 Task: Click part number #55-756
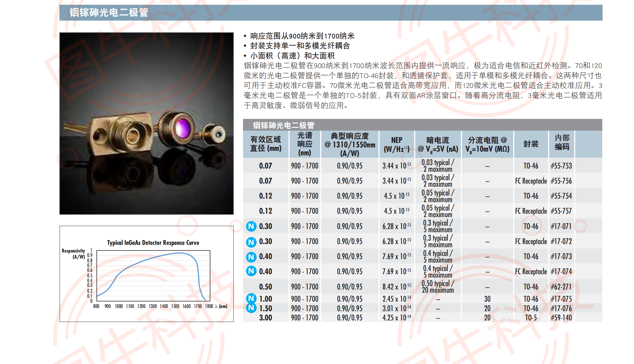[561, 181]
